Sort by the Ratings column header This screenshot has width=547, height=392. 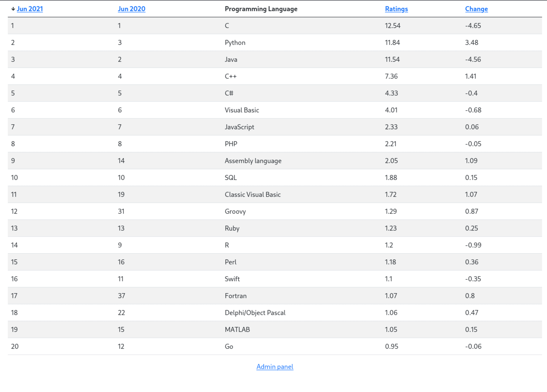point(396,9)
